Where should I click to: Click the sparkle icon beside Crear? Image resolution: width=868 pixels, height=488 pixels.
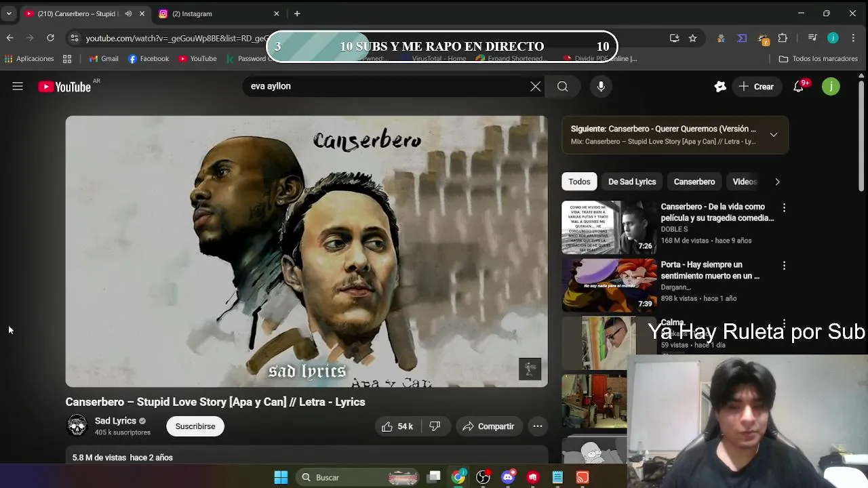click(720, 86)
